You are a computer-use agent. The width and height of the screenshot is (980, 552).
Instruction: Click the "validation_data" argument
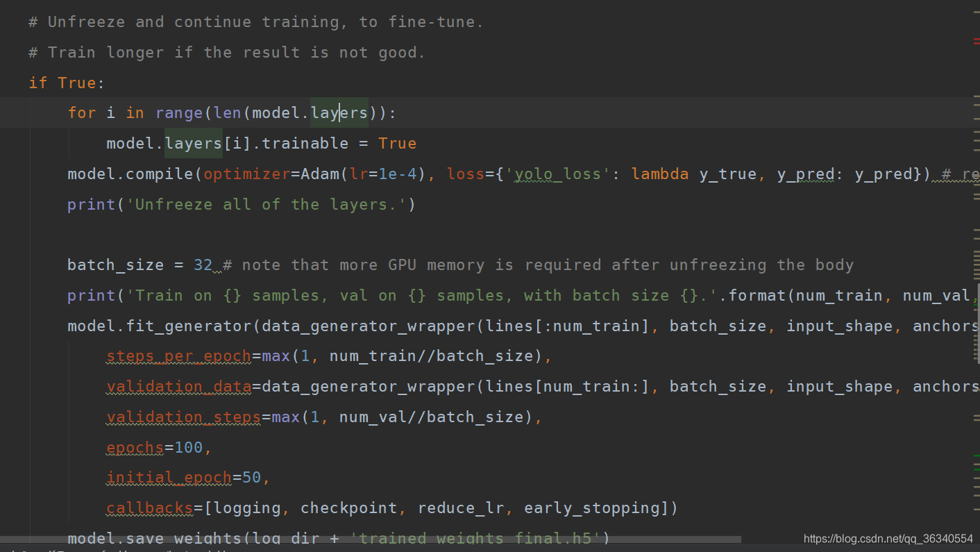pyautogui.click(x=179, y=386)
